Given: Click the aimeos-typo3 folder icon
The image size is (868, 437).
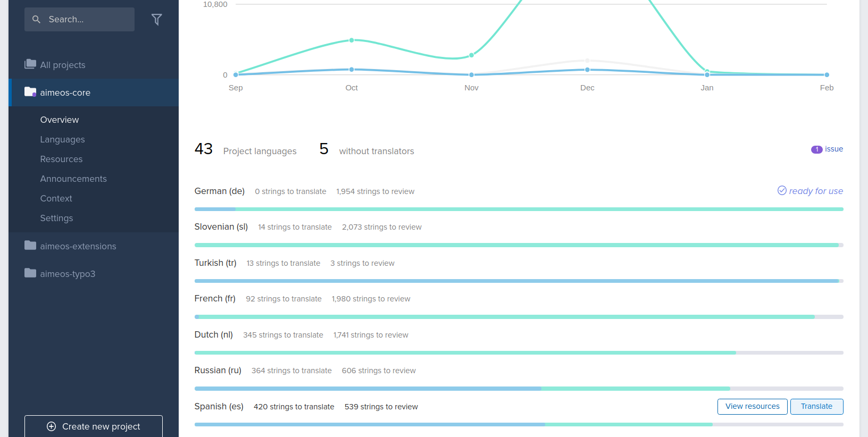Looking at the screenshot, I should pyautogui.click(x=30, y=273).
